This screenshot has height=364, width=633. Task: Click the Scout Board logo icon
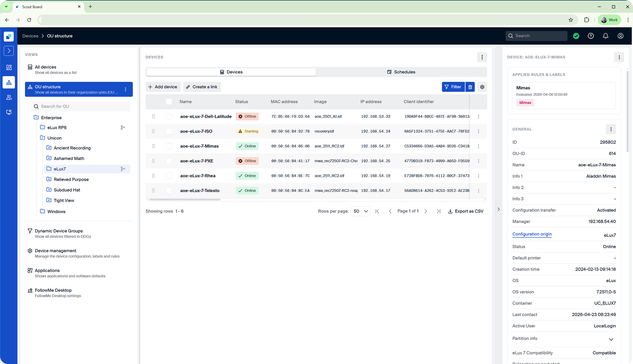9,36
